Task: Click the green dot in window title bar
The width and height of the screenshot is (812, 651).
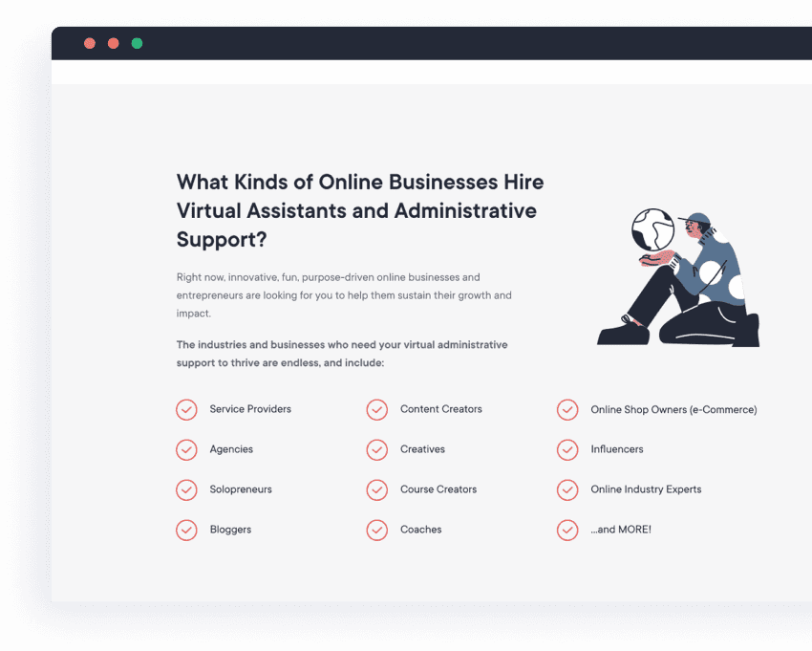Action: (137, 44)
